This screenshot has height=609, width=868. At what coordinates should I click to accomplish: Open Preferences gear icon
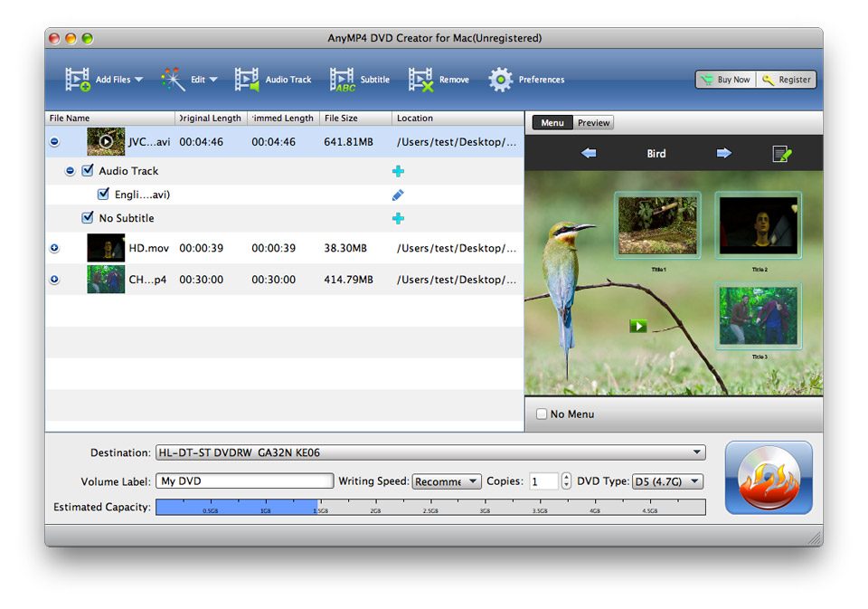coord(500,80)
